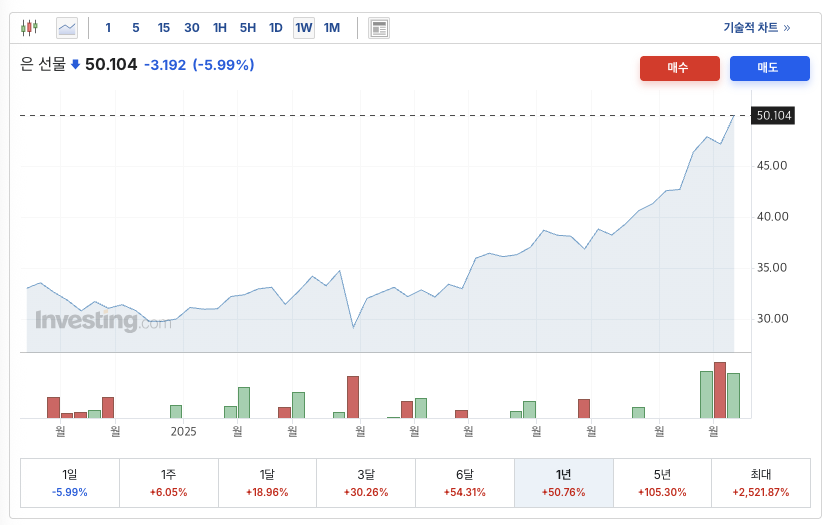Open the news panel icon in toolbar

(379, 28)
